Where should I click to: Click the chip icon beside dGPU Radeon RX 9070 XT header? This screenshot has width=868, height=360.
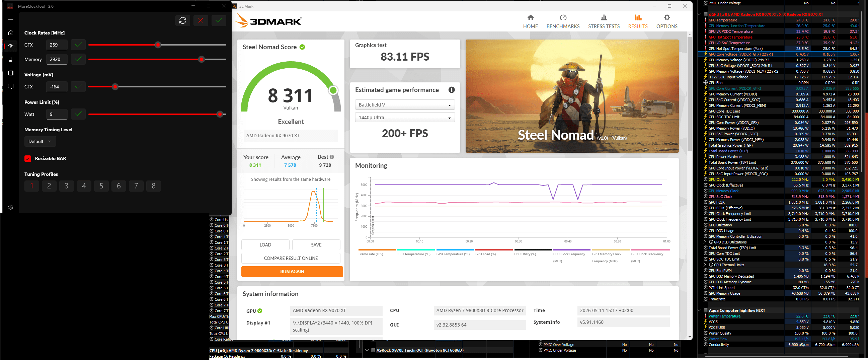705,14
